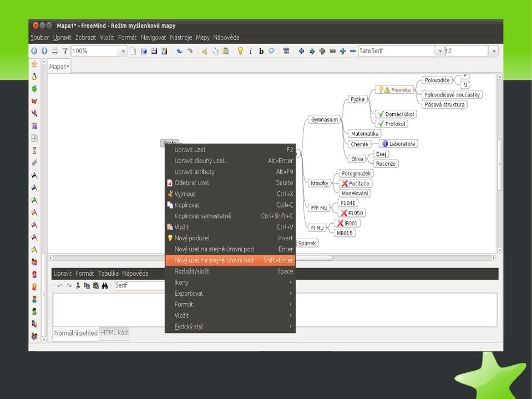The image size is (532, 399).
Task: Select the Gymnasium node
Action: 325,119
